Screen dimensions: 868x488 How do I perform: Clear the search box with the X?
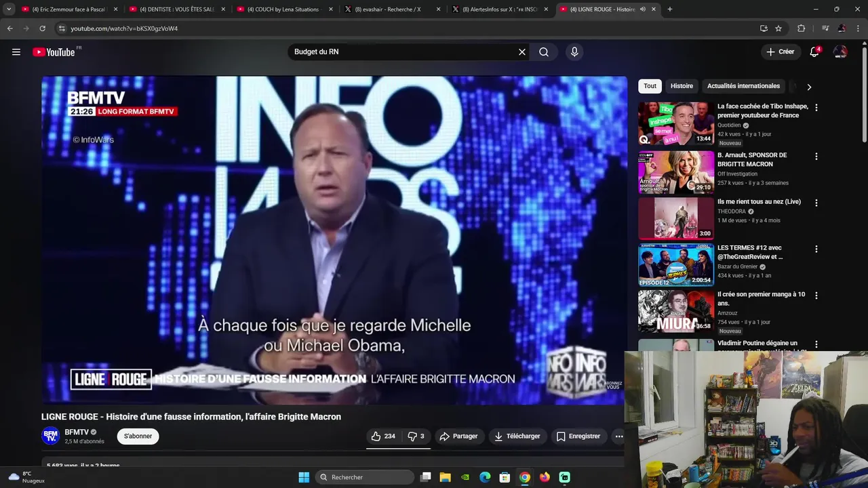click(x=522, y=52)
